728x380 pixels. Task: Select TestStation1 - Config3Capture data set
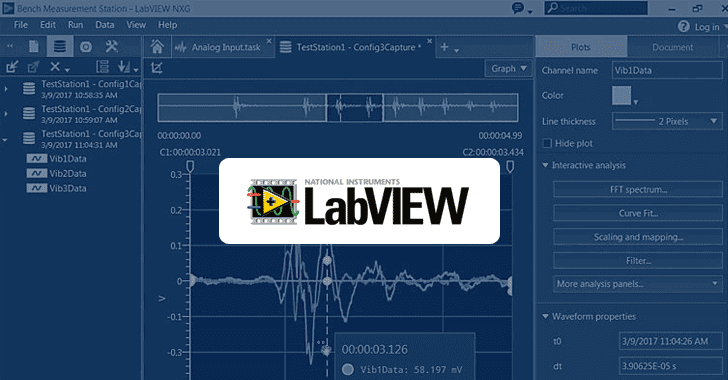click(82, 139)
